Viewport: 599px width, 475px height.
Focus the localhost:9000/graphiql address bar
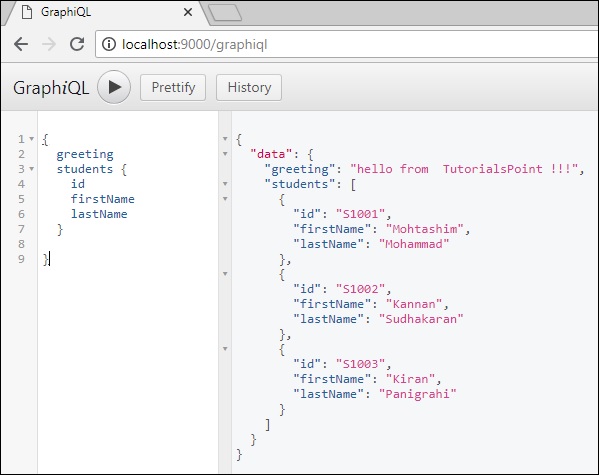pyautogui.click(x=346, y=44)
